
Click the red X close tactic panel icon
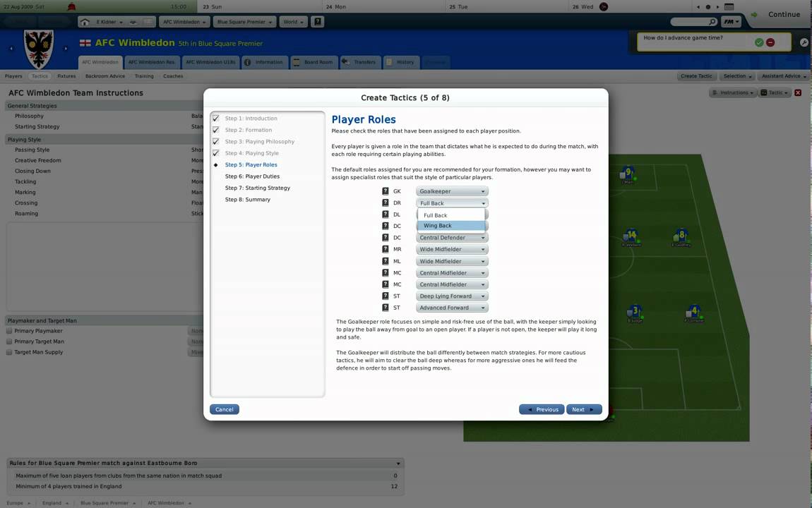pos(798,92)
